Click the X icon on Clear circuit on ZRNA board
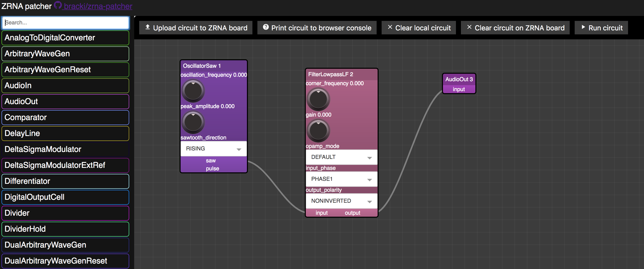The image size is (644, 269). tap(469, 27)
